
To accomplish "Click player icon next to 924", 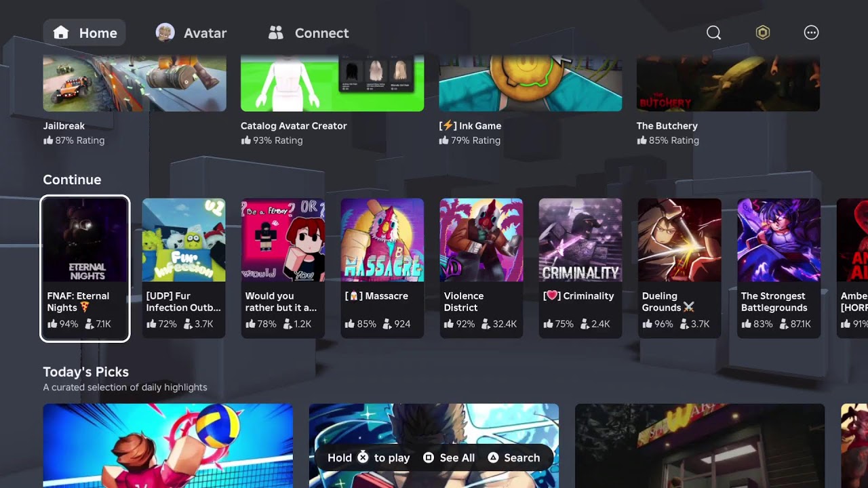I will 387,324.
